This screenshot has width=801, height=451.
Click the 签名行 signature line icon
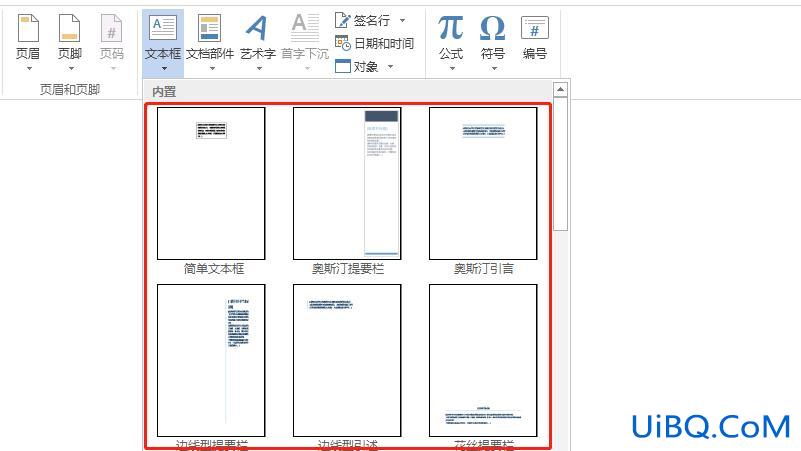(342, 20)
